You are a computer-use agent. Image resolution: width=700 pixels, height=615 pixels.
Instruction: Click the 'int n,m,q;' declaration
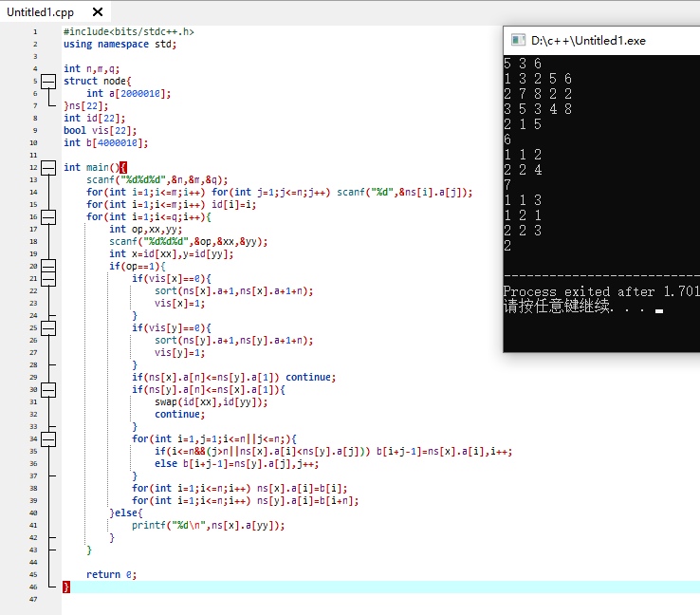[91, 68]
